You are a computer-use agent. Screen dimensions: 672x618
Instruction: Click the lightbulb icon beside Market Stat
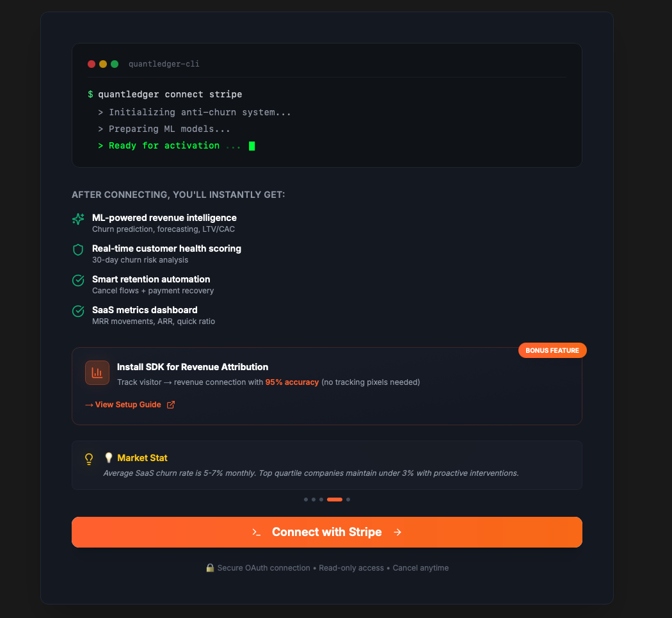tap(89, 459)
